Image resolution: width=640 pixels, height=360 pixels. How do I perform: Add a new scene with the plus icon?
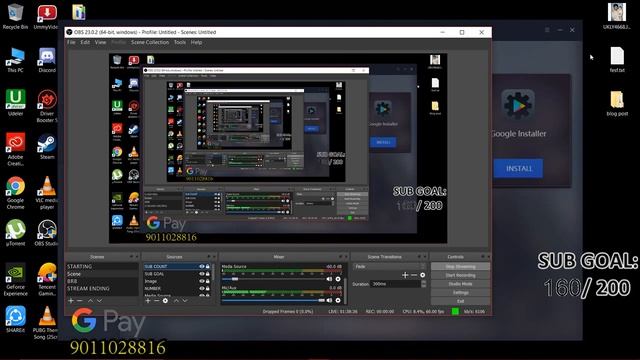coord(71,300)
